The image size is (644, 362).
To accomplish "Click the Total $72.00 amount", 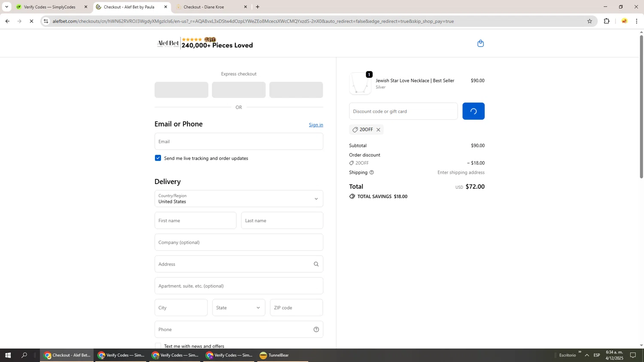I will click(x=475, y=187).
